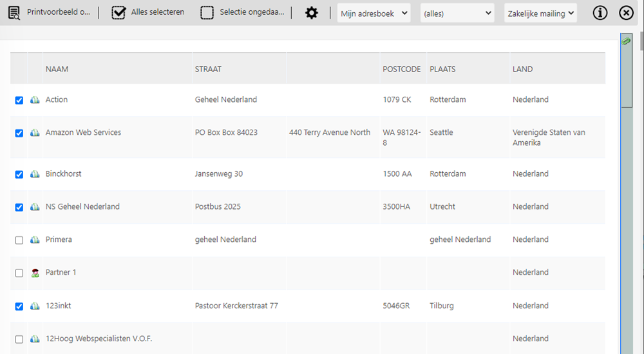Click the name NS Geheel Nederland
644x354 pixels.
coord(82,206)
